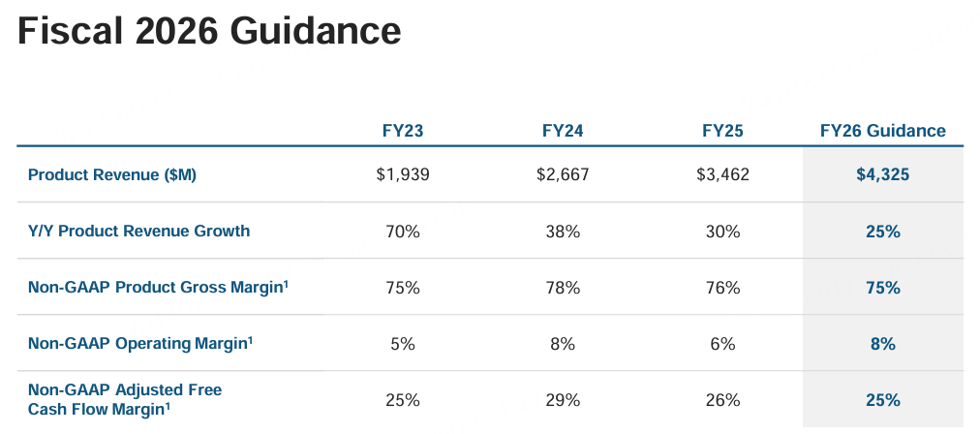The height and width of the screenshot is (434, 980).
Task: Select the FY24 column header
Action: (x=563, y=131)
